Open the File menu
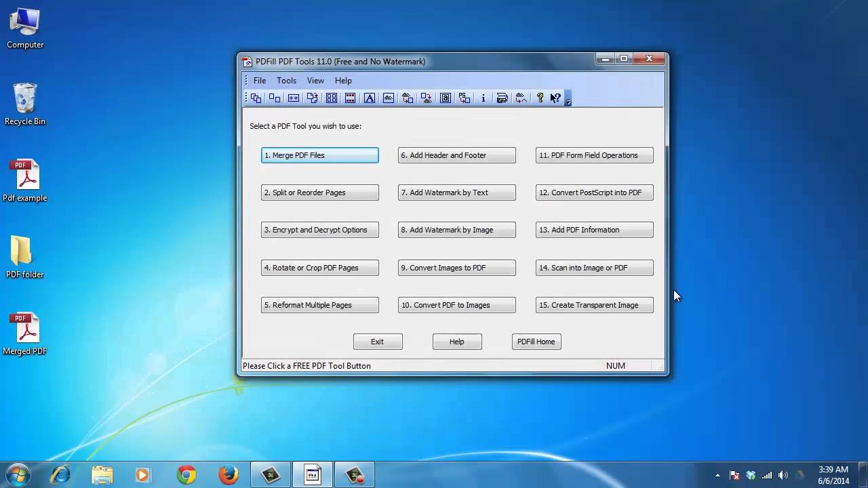 coord(260,80)
